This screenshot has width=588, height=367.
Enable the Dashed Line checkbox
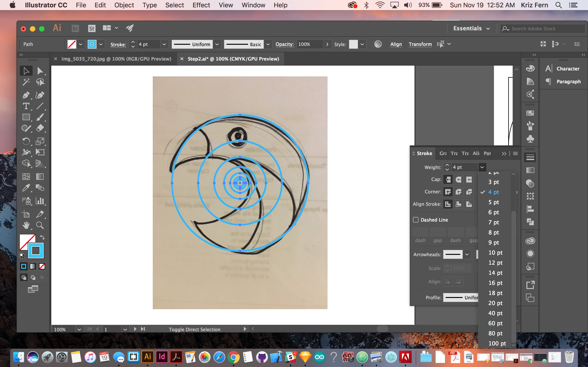[416, 220]
